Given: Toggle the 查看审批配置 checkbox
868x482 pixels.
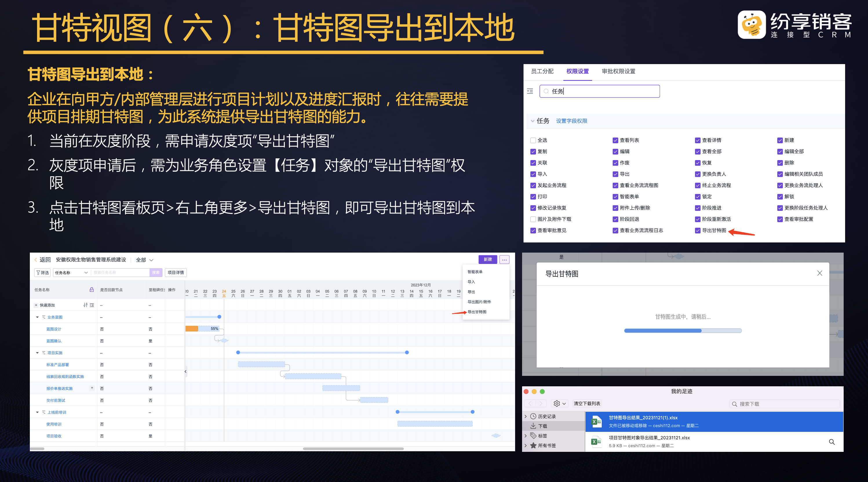Looking at the screenshot, I should 780,219.
